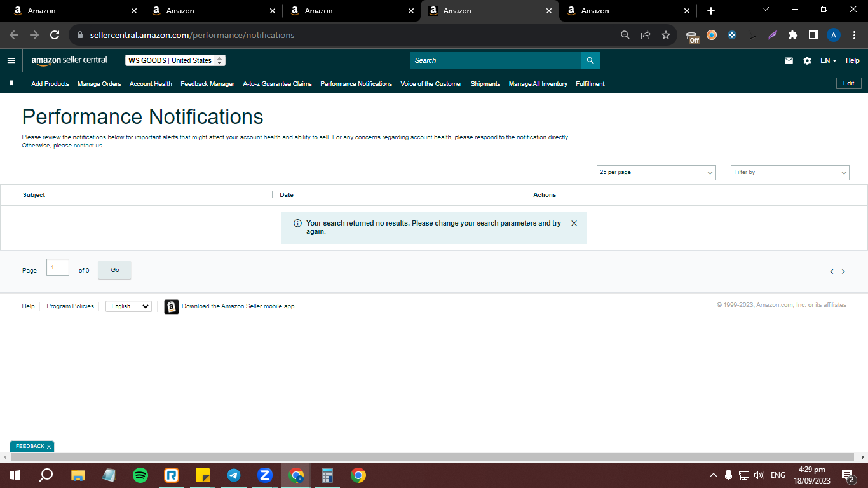The height and width of the screenshot is (488, 868).
Task: Open Chrome profile avatar A
Action: pos(834,35)
